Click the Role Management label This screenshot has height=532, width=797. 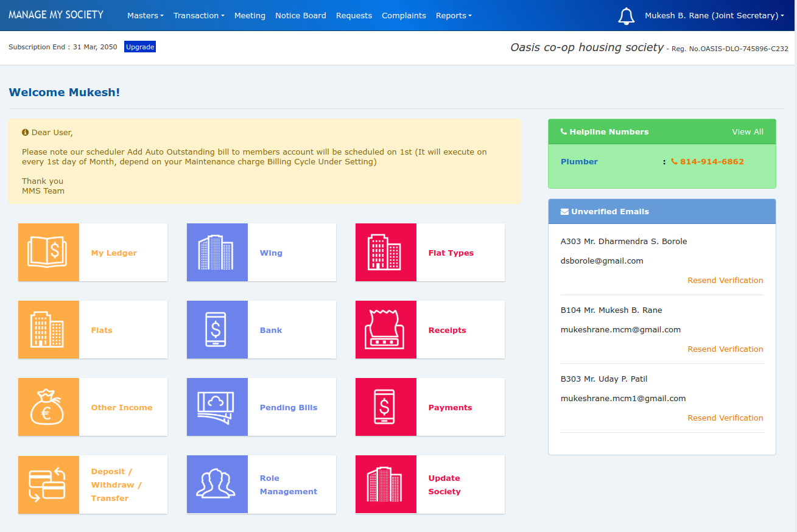pos(289,485)
